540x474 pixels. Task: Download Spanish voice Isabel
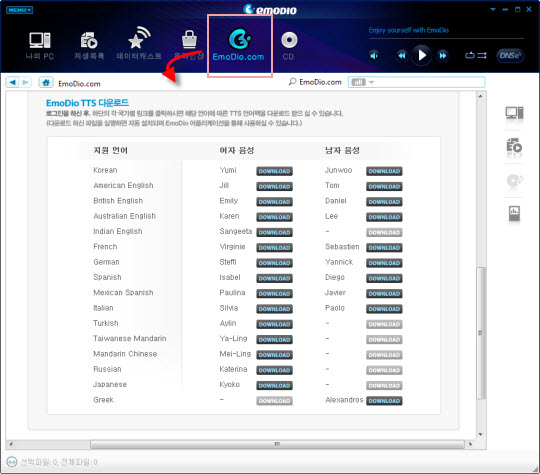tap(274, 278)
